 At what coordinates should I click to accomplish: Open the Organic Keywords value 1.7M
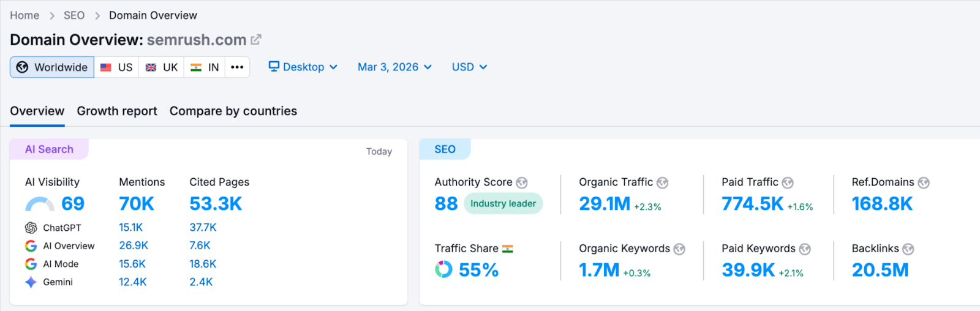coord(600,270)
